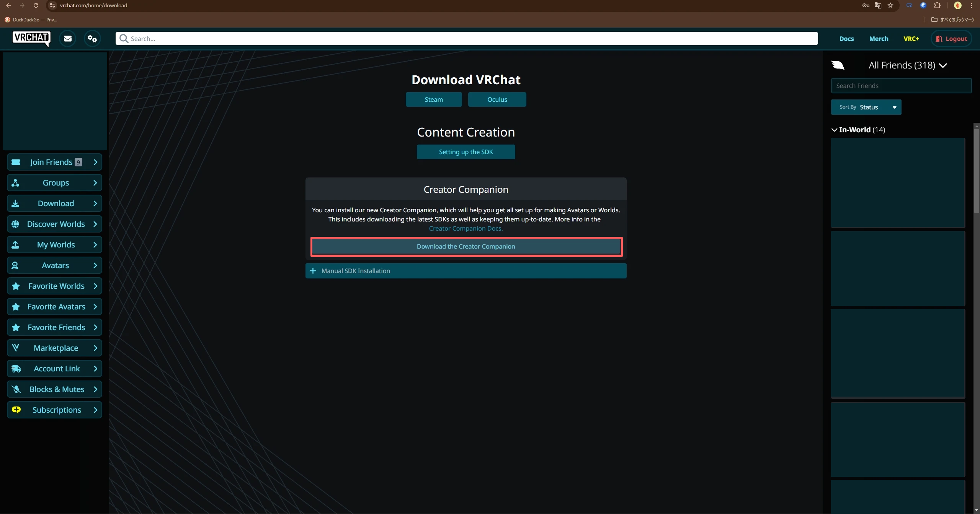Open the All Friends (318) dropdown
Screen dimensions: 980x514
point(908,65)
